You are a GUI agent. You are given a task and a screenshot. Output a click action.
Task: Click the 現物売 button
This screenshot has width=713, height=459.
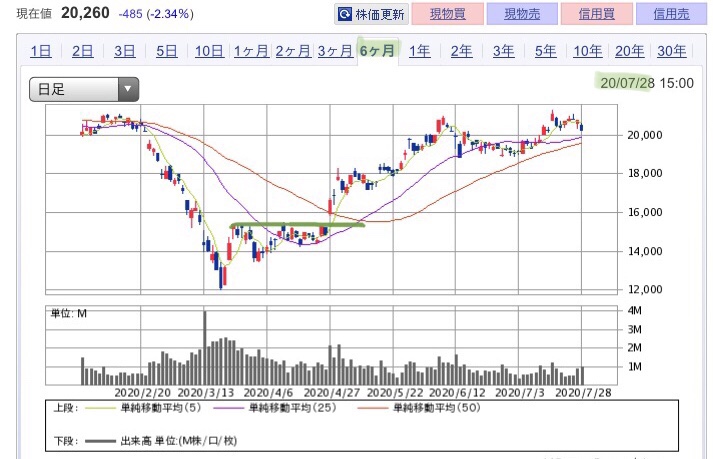tap(522, 14)
